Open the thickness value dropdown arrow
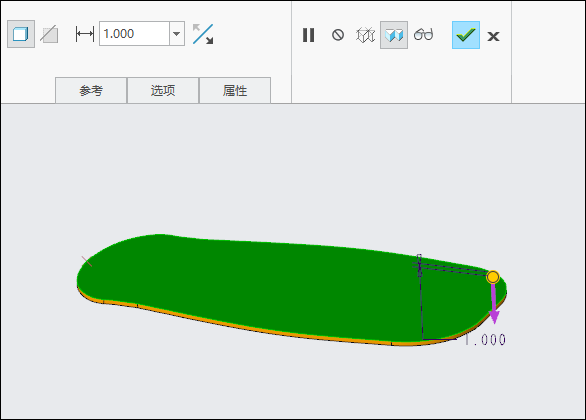Viewport: 586px width, 420px height. [177, 34]
